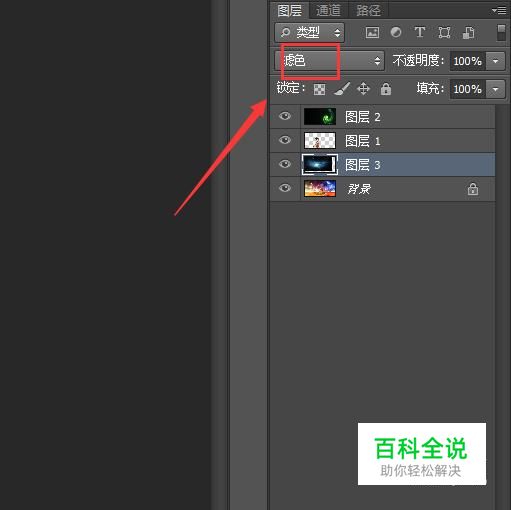Switch to the 路径 tab
511x510 pixels.
click(x=368, y=11)
